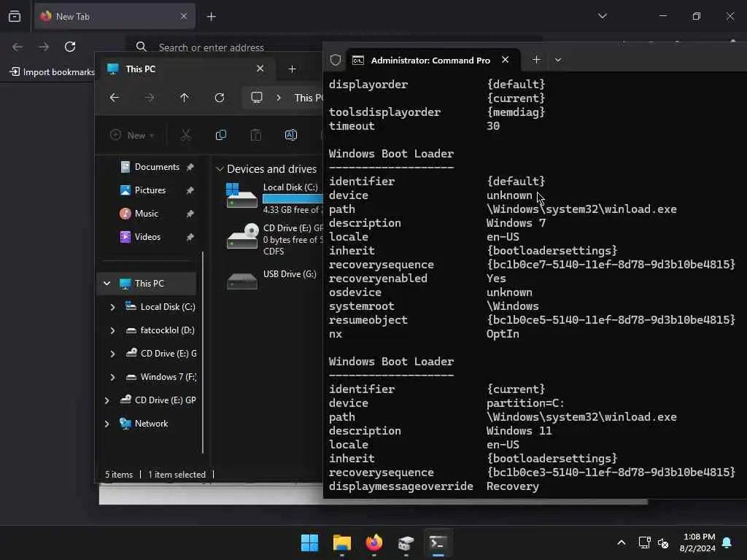This screenshot has width=747, height=560.
Task: Click the Rename icon in the Explorer toolbar
Action: coord(290,135)
